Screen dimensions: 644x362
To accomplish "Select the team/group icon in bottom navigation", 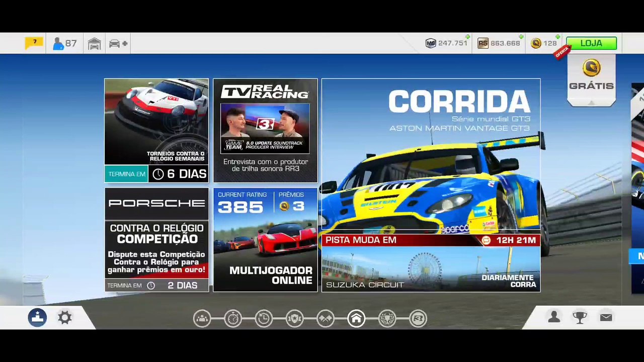I will (x=202, y=318).
